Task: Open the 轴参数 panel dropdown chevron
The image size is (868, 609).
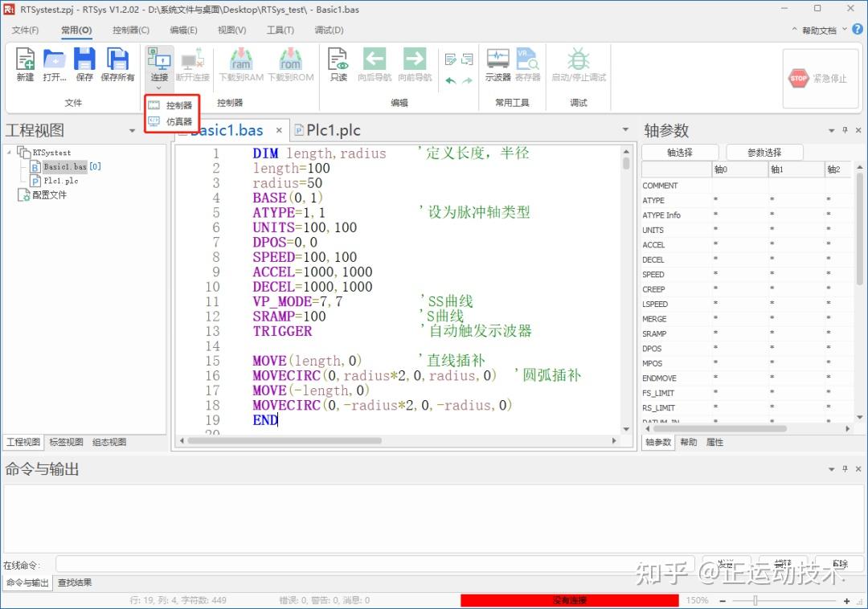Action: [831, 130]
